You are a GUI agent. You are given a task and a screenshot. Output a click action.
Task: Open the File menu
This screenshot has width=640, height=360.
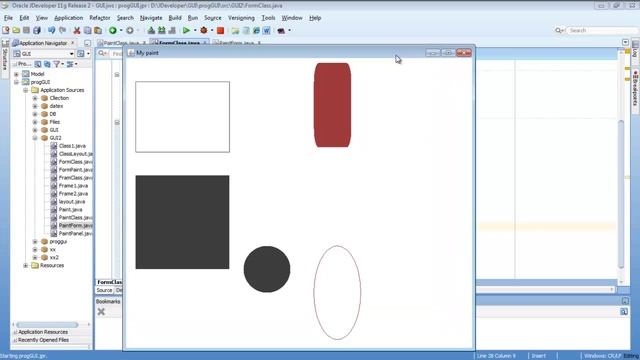(8, 18)
